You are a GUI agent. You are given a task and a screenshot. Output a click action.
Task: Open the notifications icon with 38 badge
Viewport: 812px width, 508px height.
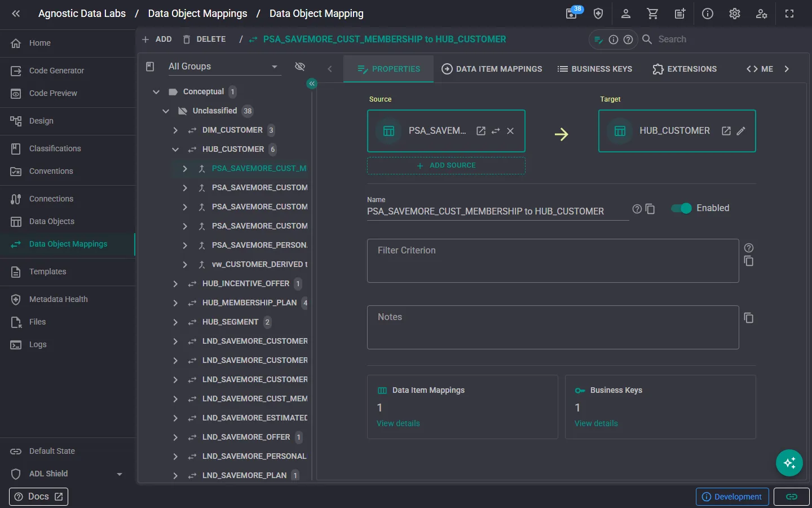pos(572,14)
